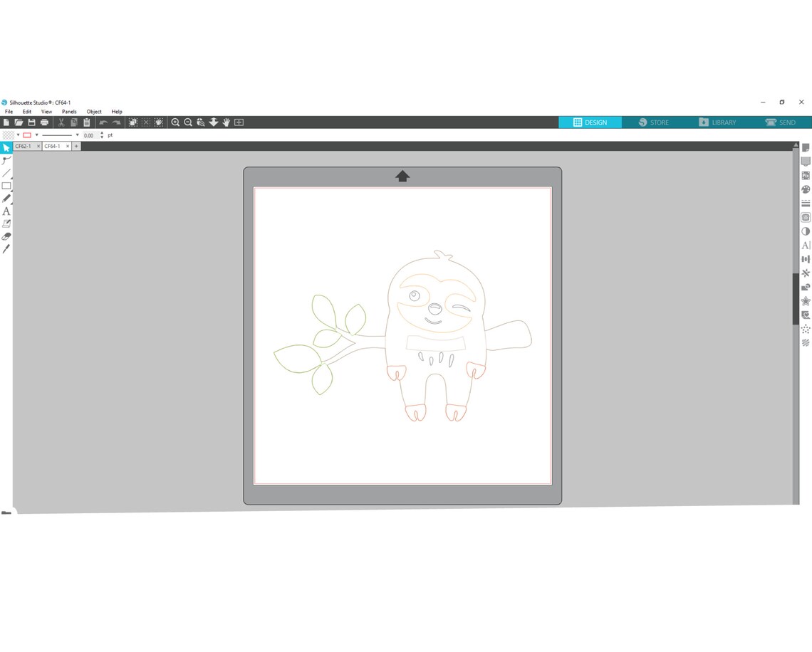Activate the Drag Zoom arrow tool
The width and height of the screenshot is (812, 652).
tap(214, 122)
